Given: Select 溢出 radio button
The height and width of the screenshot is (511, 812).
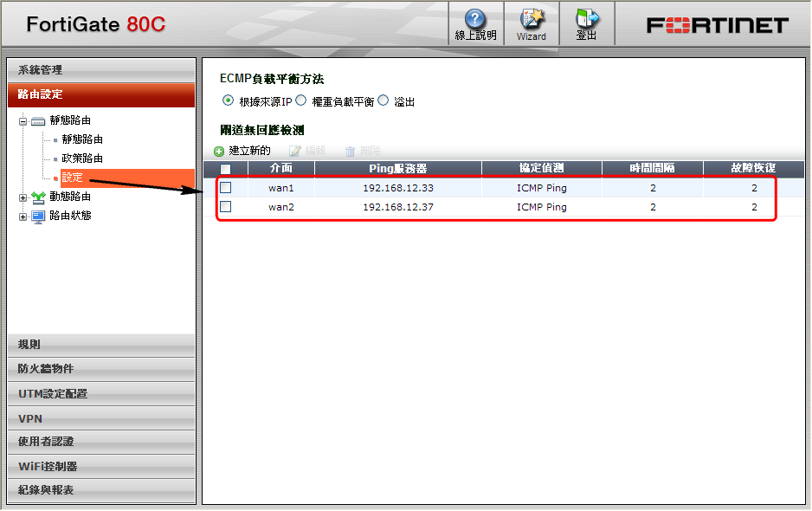Looking at the screenshot, I should [383, 100].
